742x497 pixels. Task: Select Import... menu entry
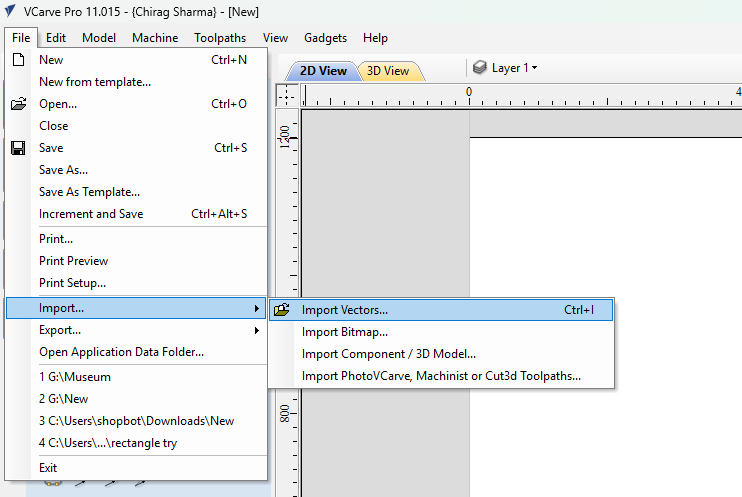136,308
